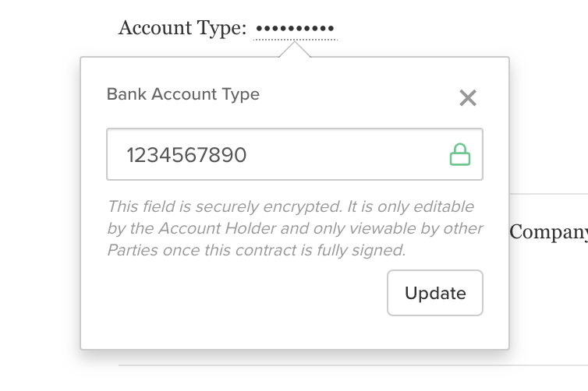This screenshot has height=391, width=588.
Task: Click the Bank Account Type heading
Action: point(183,94)
